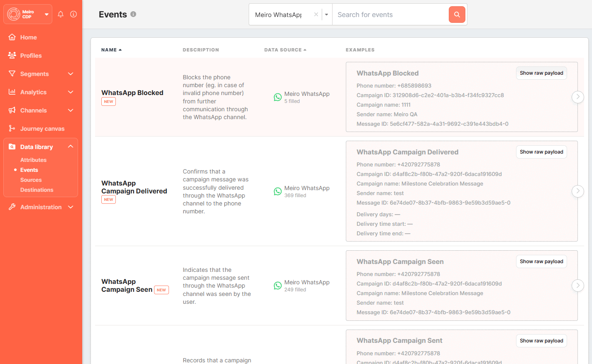Open Attributes under Data library
592x364 pixels.
[33, 160]
